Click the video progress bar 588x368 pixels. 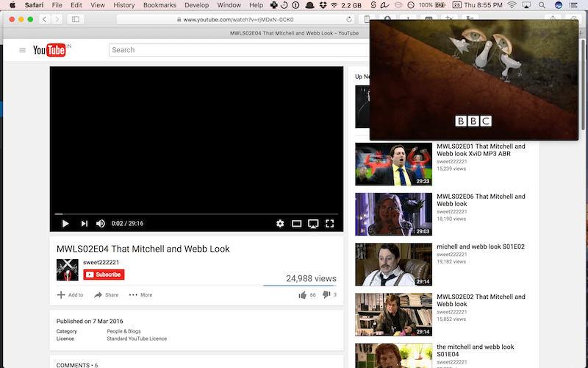point(196,214)
